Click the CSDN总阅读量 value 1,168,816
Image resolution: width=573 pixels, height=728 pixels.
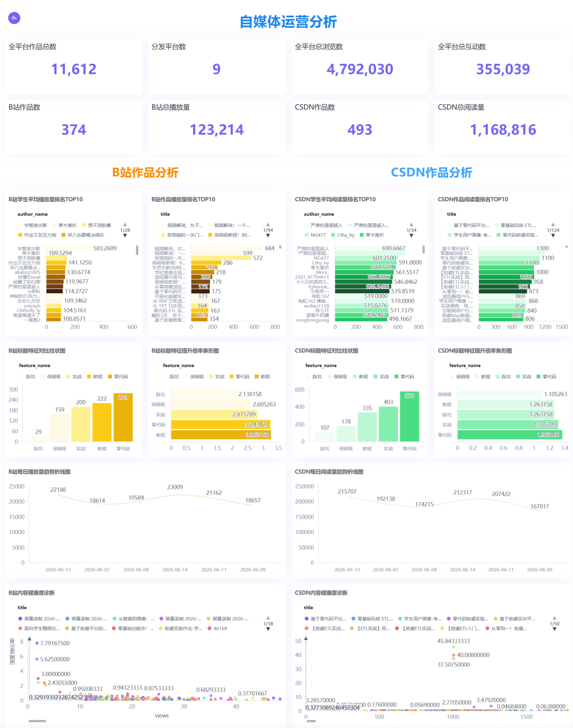[x=503, y=129]
